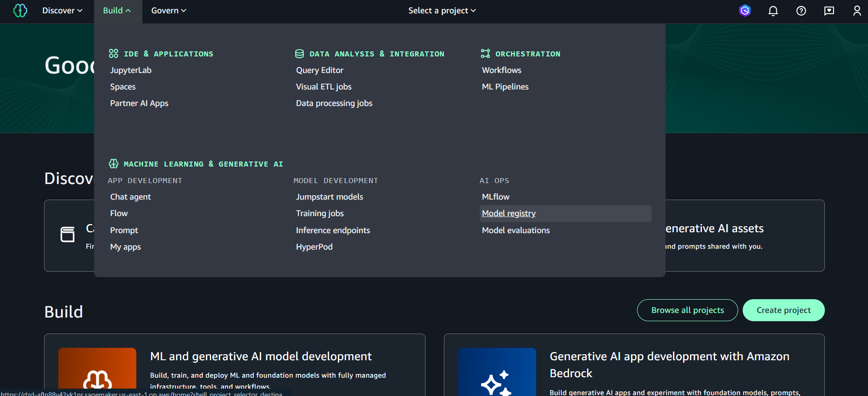Open the Query Editor
Screen dimensions: 868x396
click(x=319, y=70)
